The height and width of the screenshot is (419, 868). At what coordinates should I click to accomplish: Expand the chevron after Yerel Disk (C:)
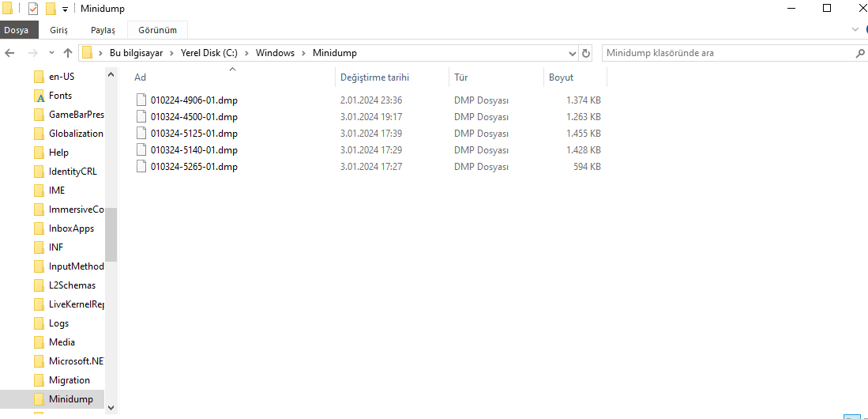[x=246, y=53]
